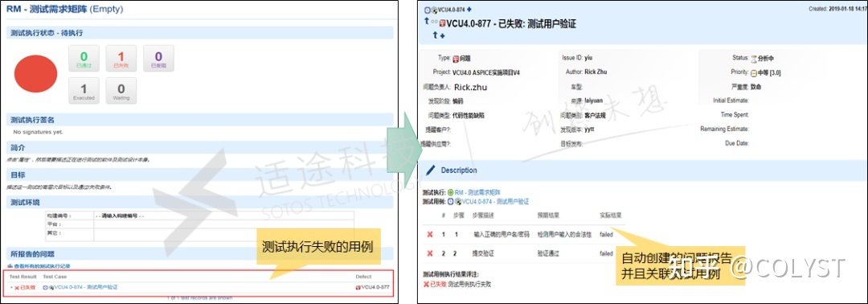Click the 其它 input field

(x=223, y=234)
